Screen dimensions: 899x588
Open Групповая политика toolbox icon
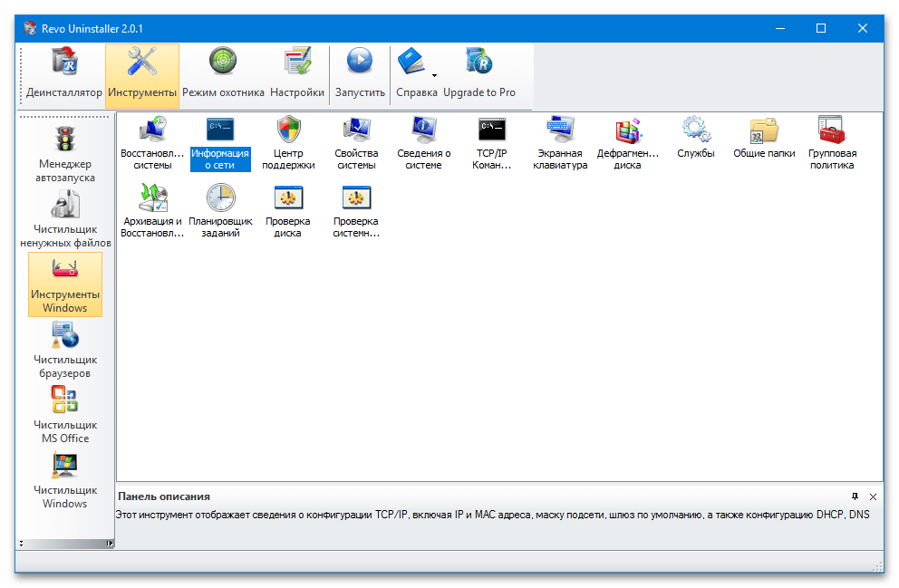[x=831, y=142]
